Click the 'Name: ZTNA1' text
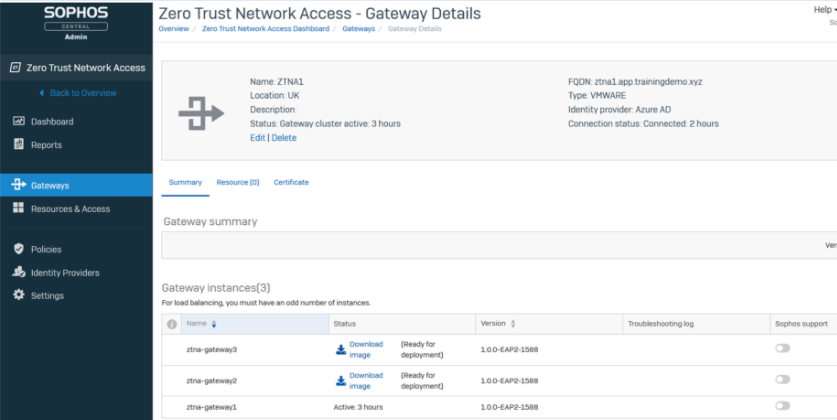The image size is (837, 420). click(277, 82)
